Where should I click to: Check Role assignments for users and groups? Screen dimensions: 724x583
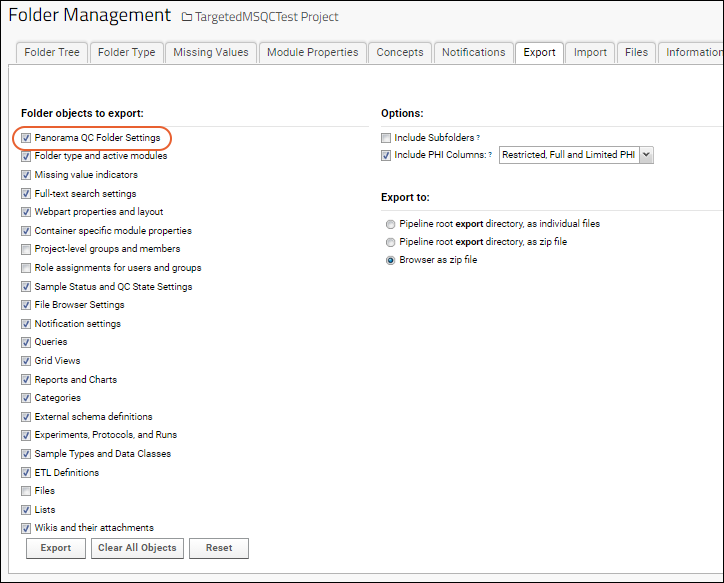(x=26, y=268)
